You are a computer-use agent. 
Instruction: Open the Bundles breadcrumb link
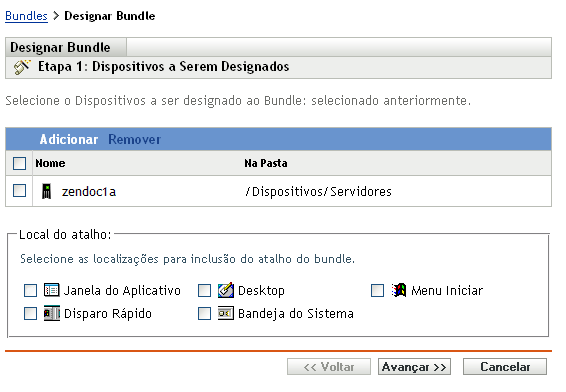tap(26, 16)
